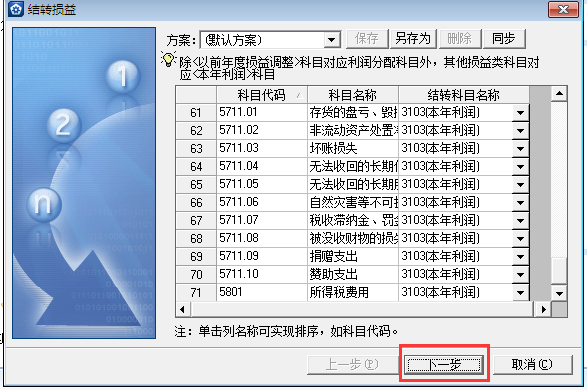This screenshot has width=587, height=390.
Task: Click the 自然灾害等不可 name cell
Action: [353, 202]
